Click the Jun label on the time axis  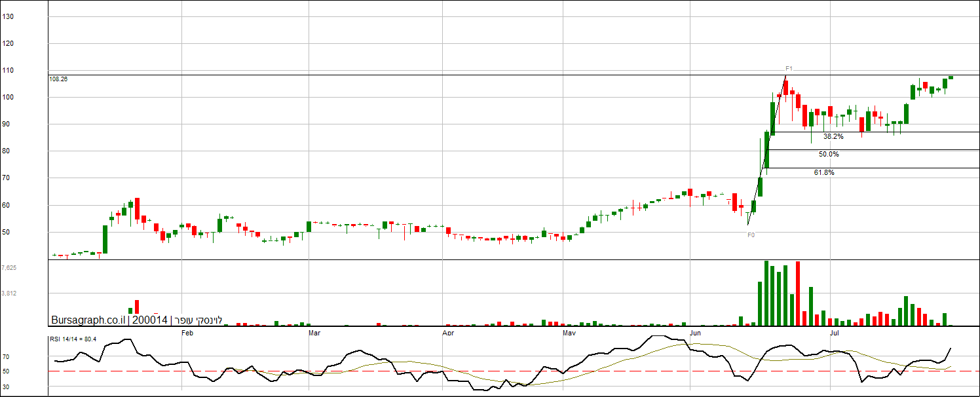(x=694, y=333)
